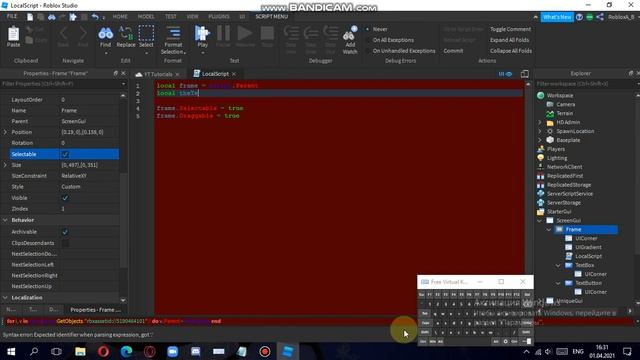Toggle the Visible property checkbox
Viewport: 640px width, 360px height.
[x=65, y=198]
